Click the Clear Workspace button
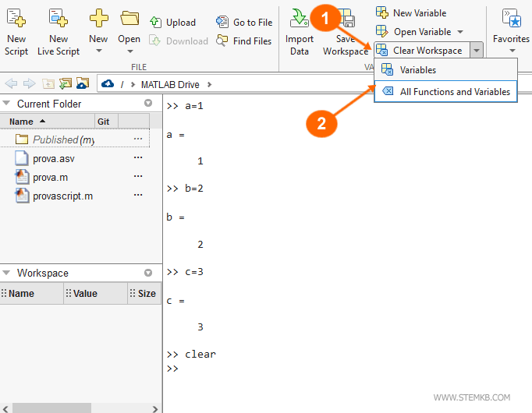 [x=426, y=51]
